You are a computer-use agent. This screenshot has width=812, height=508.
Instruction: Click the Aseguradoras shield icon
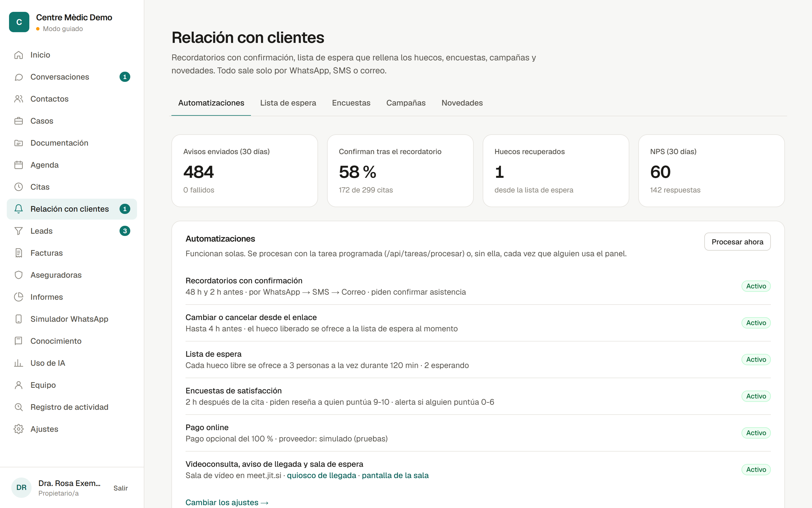[19, 275]
